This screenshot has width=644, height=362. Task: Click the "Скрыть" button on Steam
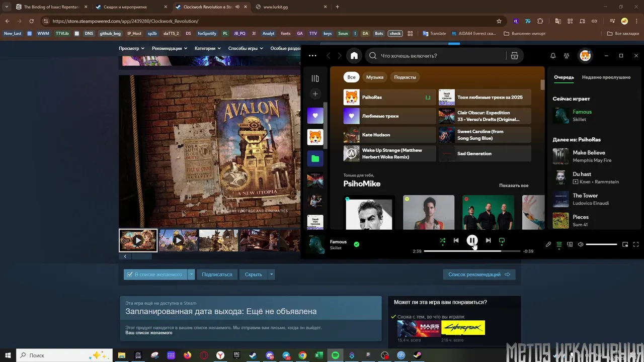point(254,275)
